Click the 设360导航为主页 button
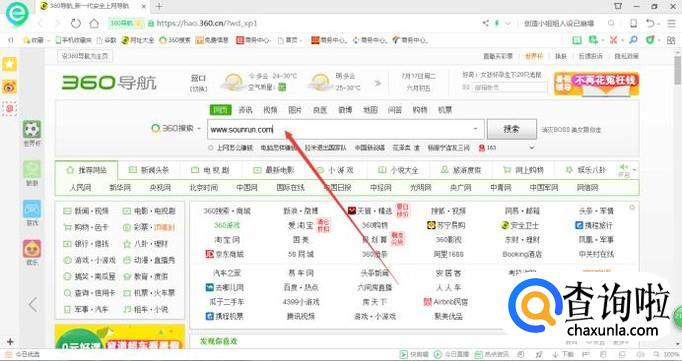Screen dimensions: 682x361 pos(85,56)
